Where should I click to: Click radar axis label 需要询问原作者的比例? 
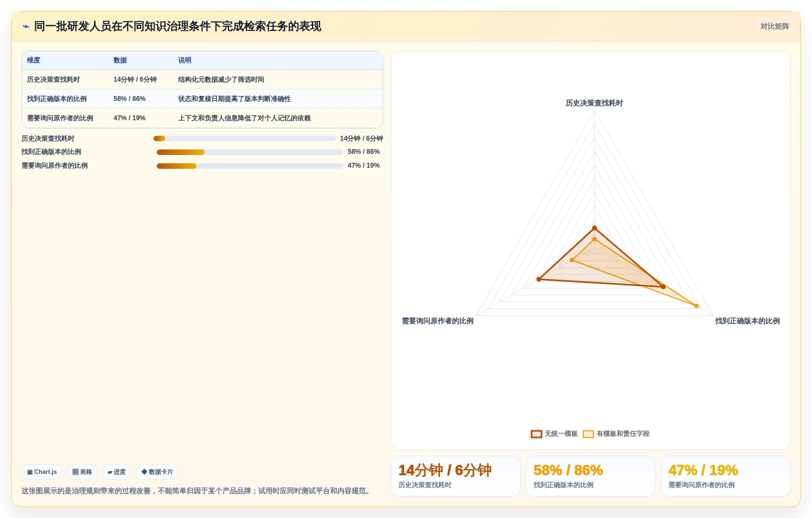coord(438,321)
